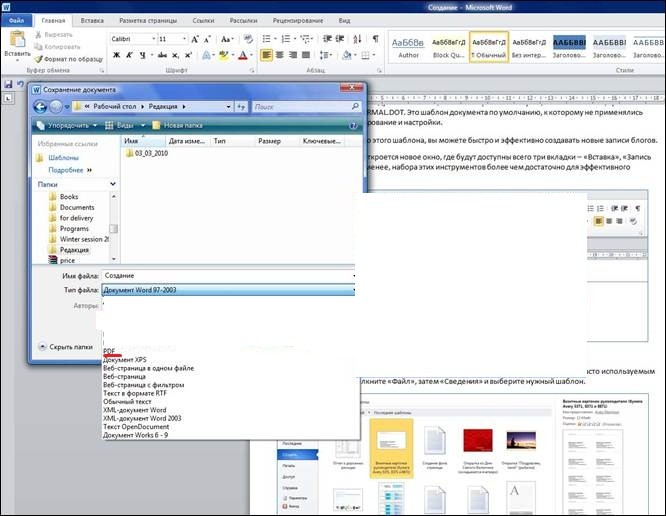Expand the Шрифт group dialog launcher
Viewport: 666px width, 516px height.
click(252, 70)
